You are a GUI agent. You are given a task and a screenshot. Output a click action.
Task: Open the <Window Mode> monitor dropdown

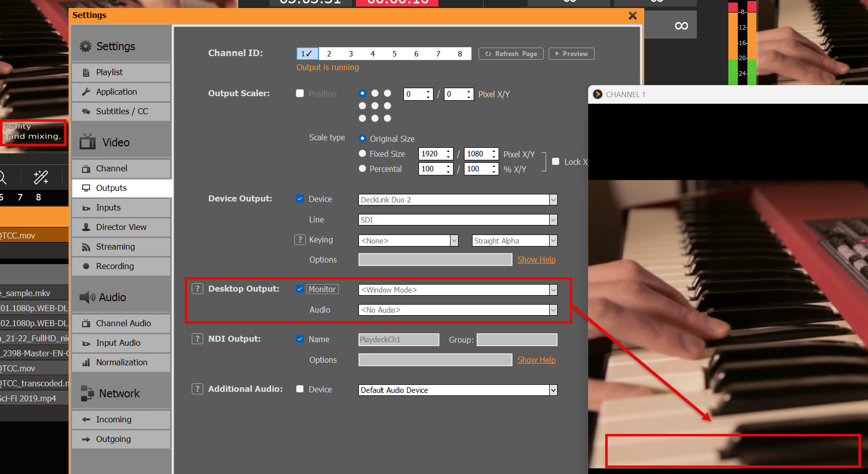458,290
